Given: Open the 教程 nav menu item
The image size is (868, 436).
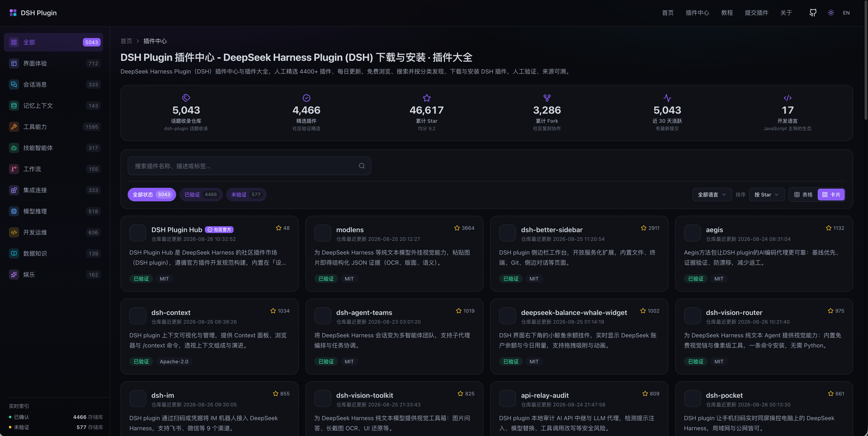Looking at the screenshot, I should point(727,13).
